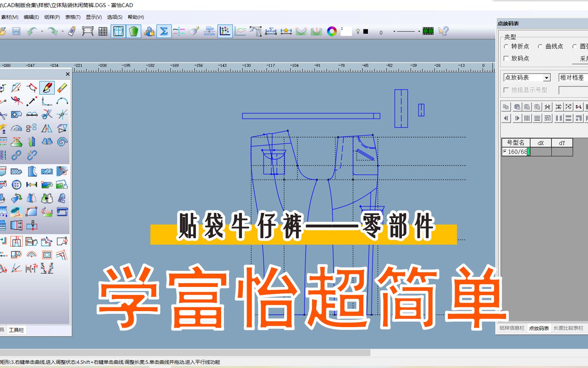The image size is (588, 368).
Task: Select the concentric rectangle offset tool
Action: click(47, 255)
